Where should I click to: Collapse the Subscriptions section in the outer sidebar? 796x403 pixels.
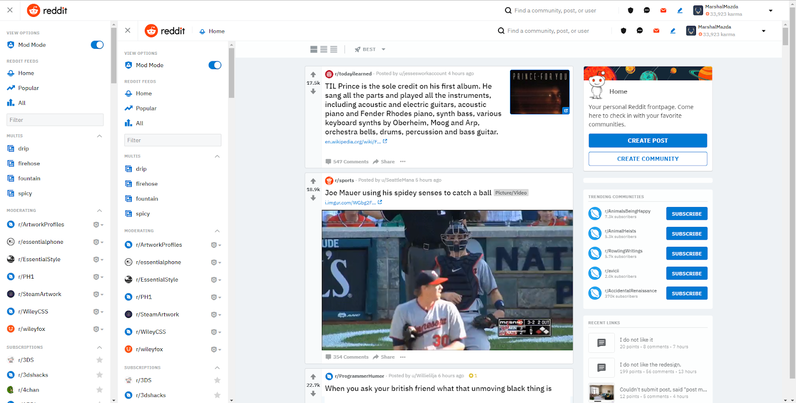coord(100,347)
